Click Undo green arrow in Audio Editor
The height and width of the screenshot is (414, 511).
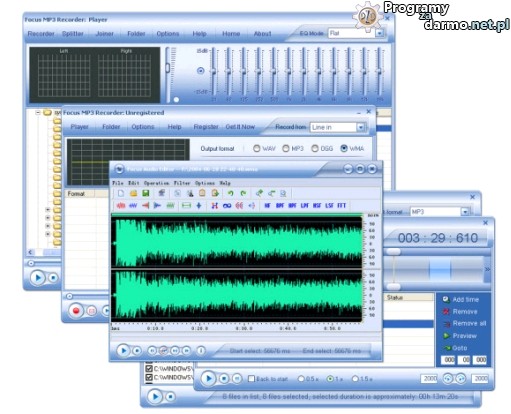pyautogui.click(x=230, y=193)
